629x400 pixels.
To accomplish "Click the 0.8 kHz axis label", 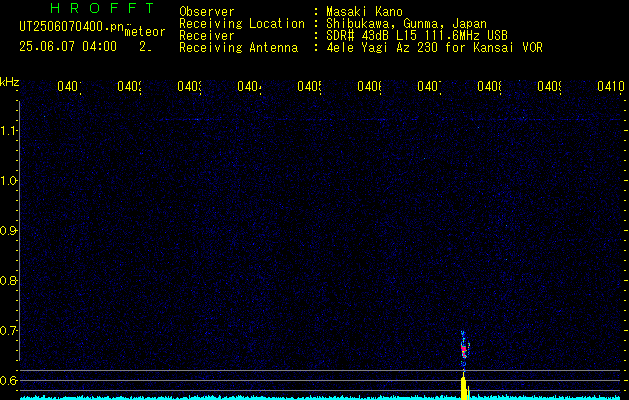I will click(8, 280).
